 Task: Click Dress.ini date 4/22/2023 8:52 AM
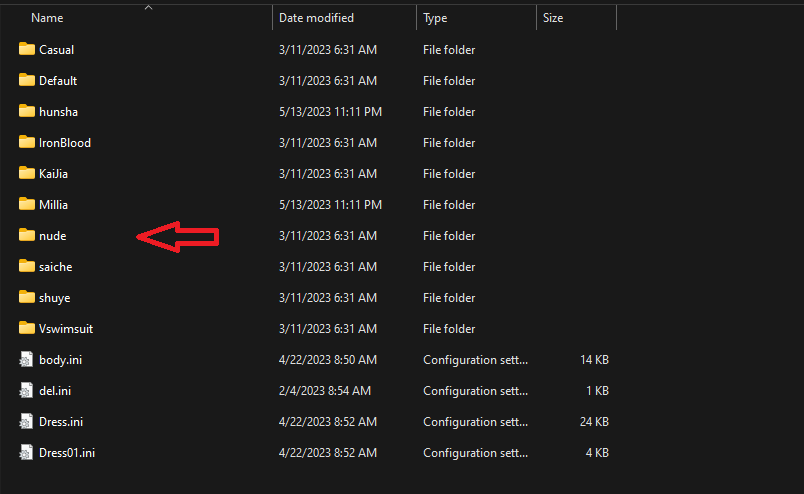point(328,422)
